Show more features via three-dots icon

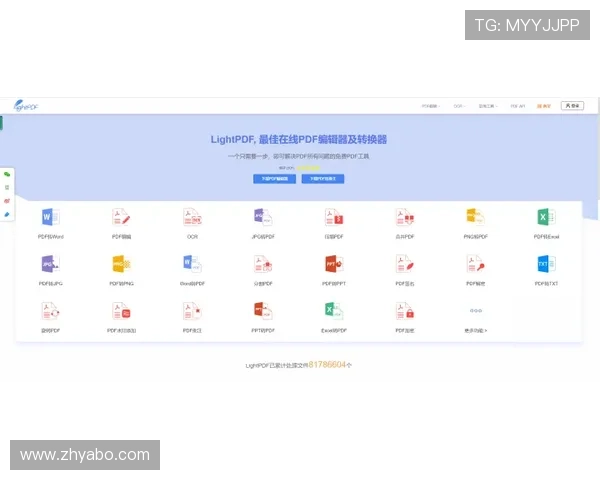click(476, 311)
